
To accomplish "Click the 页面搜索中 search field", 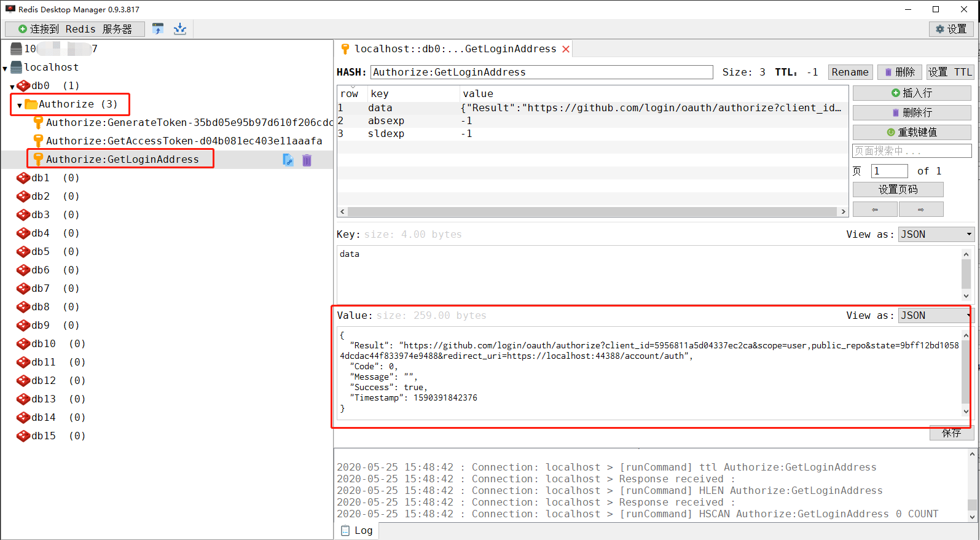I will pyautogui.click(x=911, y=151).
